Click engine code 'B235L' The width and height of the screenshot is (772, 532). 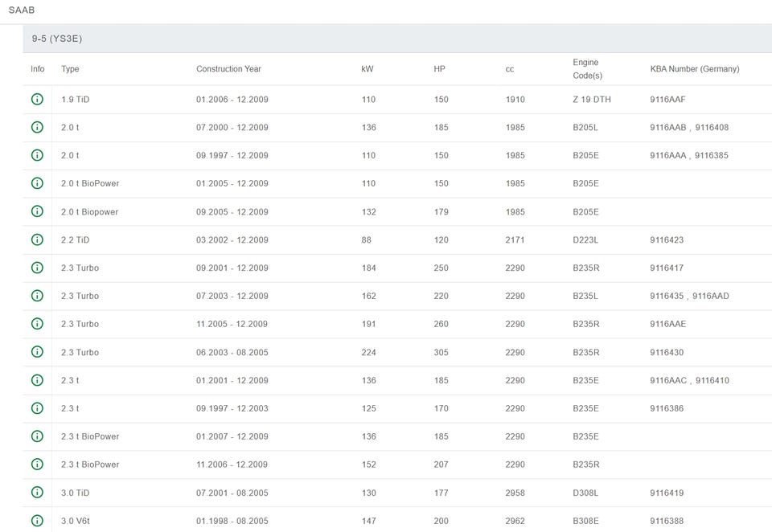pos(585,297)
